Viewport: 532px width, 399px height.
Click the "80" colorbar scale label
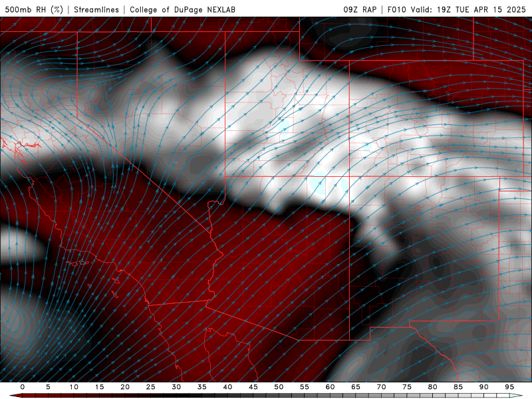pyautogui.click(x=432, y=387)
